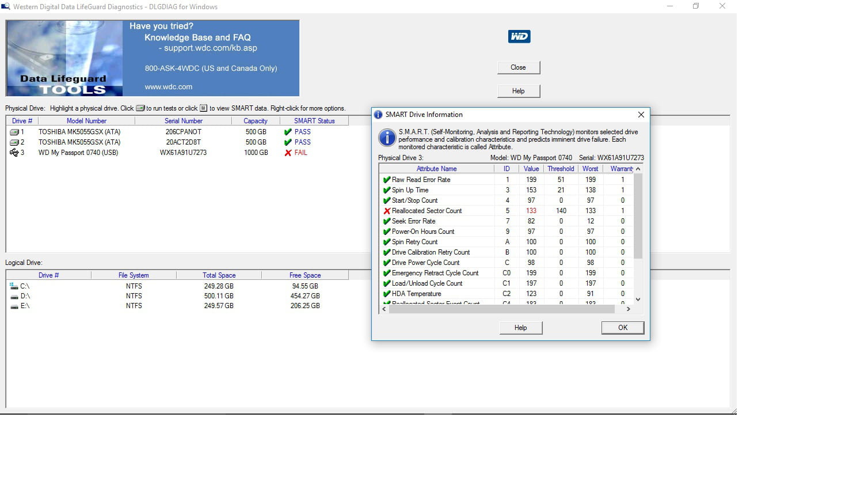Click the drive 1 disk icon
This screenshot has width=868, height=493.
pyautogui.click(x=14, y=132)
